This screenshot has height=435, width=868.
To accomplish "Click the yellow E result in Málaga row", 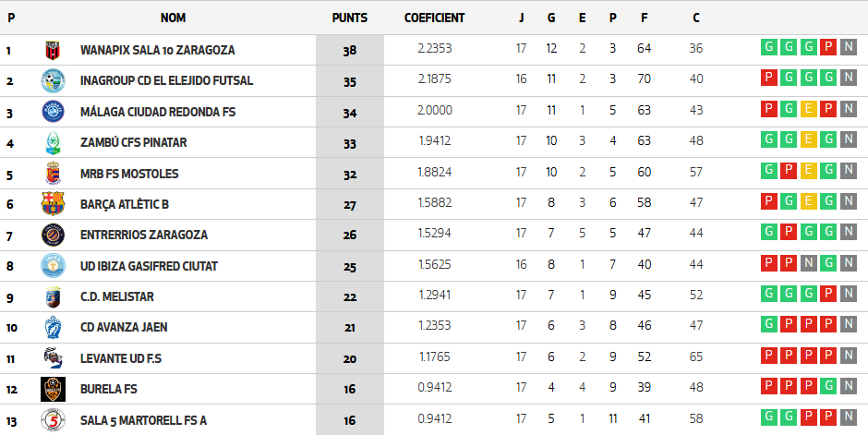I will point(808,109).
